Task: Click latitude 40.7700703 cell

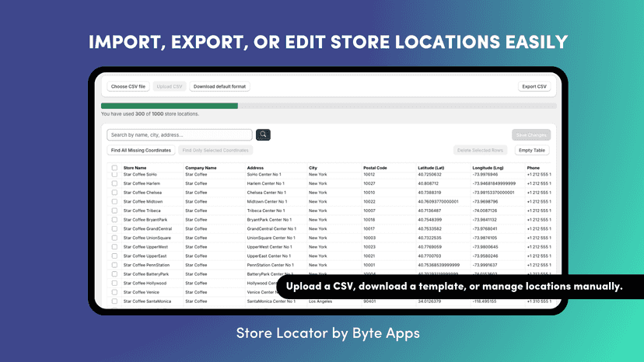Action: pos(429,256)
